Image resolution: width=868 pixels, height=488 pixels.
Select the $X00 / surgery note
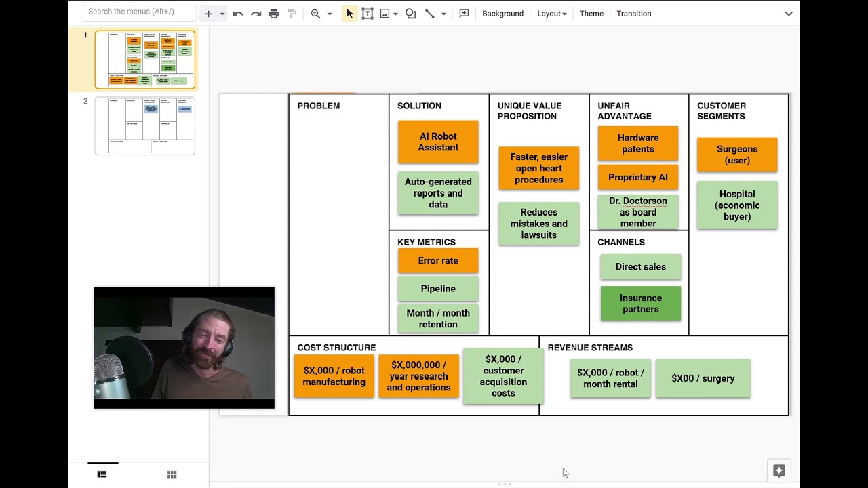click(x=703, y=378)
